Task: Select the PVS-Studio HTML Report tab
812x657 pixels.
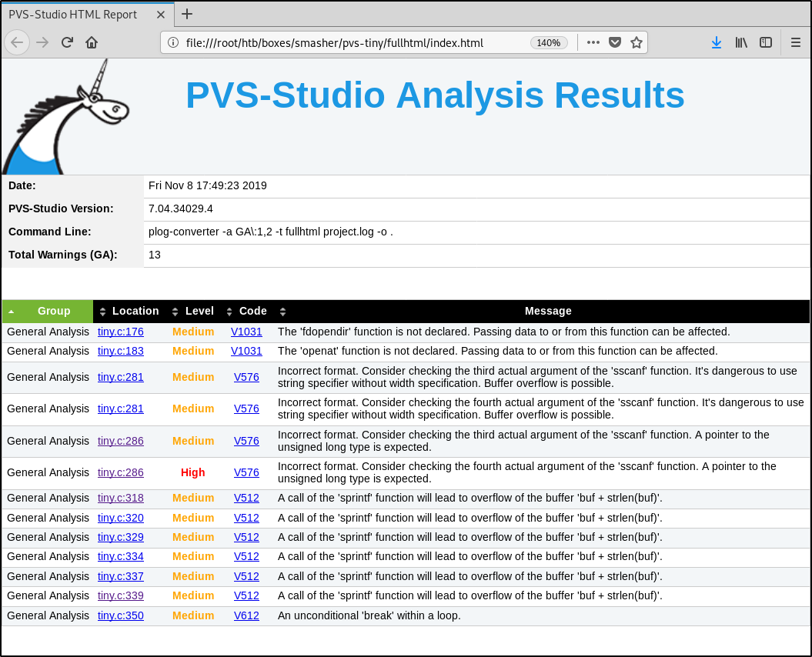Action: coord(73,14)
